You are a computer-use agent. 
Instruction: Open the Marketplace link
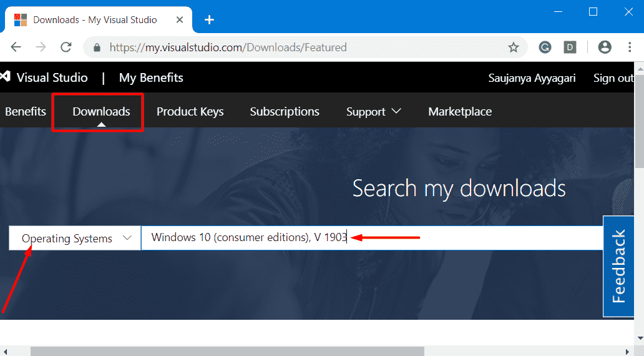point(460,111)
